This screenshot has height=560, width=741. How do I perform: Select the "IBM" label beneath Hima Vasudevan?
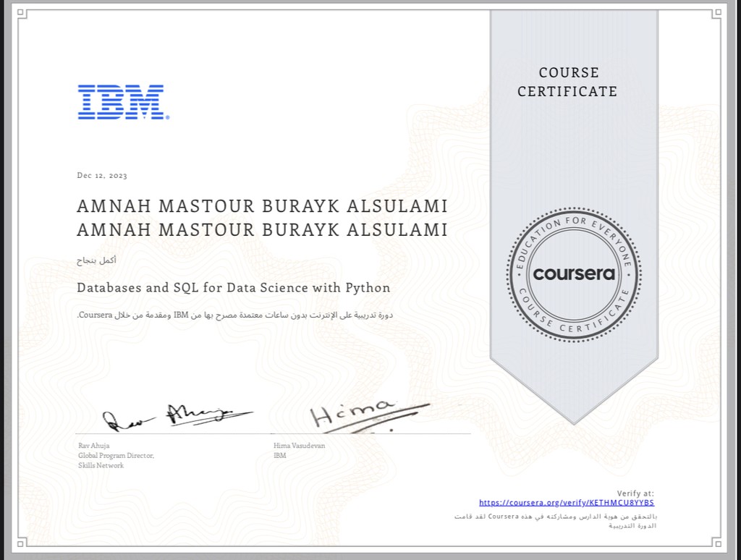(280, 456)
